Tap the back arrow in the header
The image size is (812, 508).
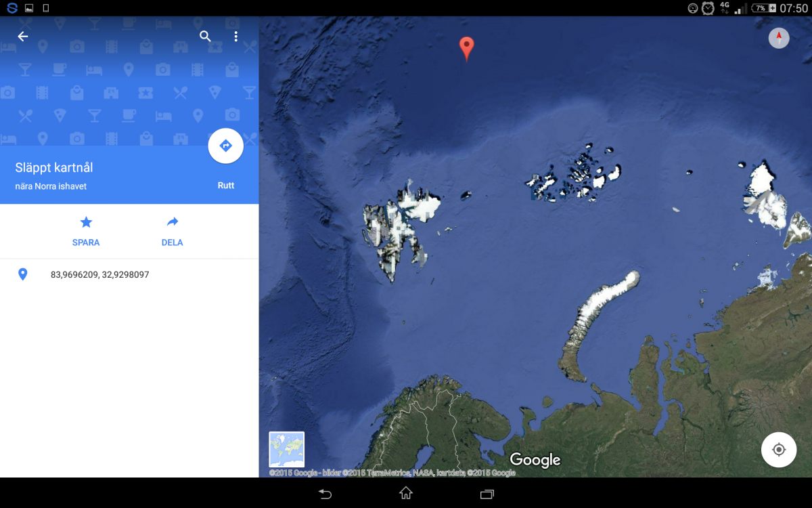click(x=23, y=37)
